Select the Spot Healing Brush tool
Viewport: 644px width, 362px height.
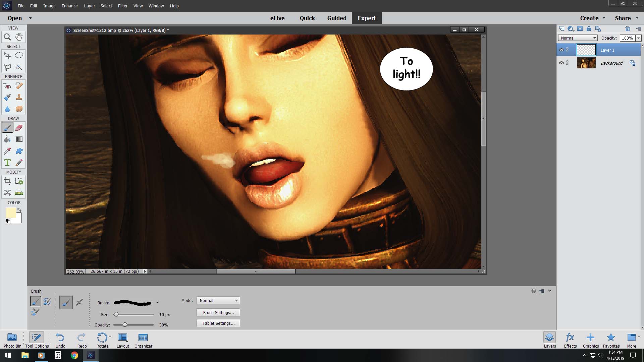point(19,86)
